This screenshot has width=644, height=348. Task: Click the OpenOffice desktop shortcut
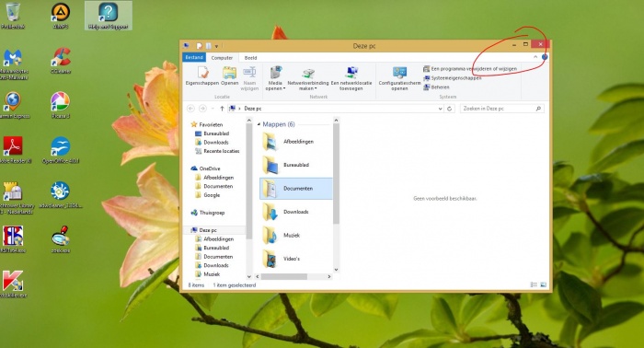click(61, 150)
